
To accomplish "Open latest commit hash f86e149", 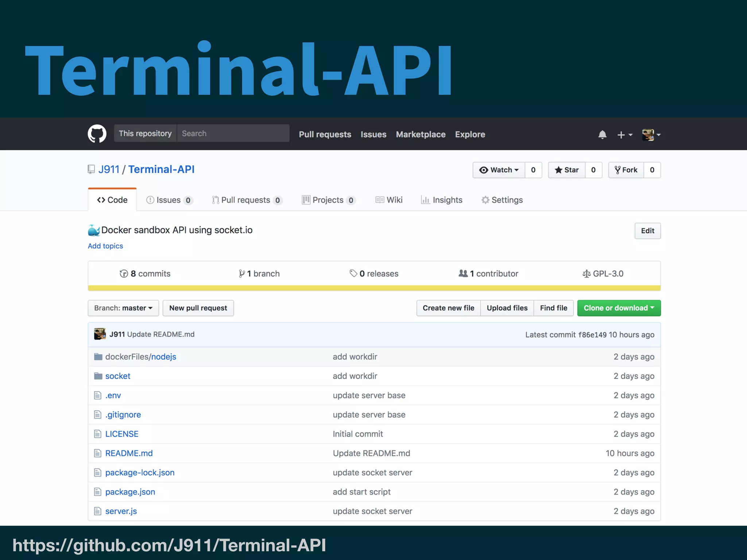I will pyautogui.click(x=592, y=335).
